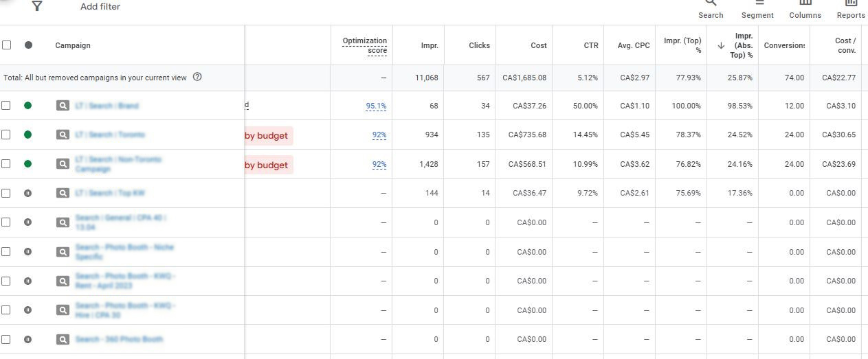Open the status dot column header dropdown
Screen dimensions: 868x359
pos(28,45)
